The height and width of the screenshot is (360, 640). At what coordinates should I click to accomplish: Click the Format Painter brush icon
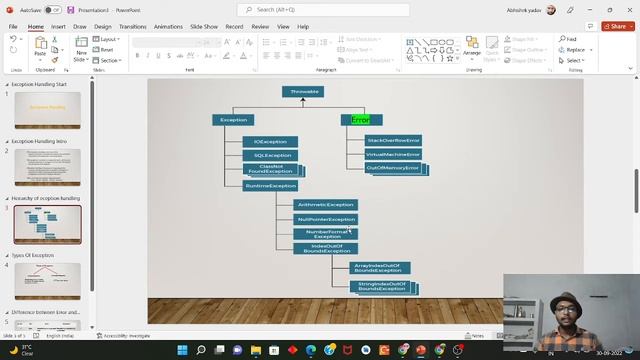click(x=55, y=60)
